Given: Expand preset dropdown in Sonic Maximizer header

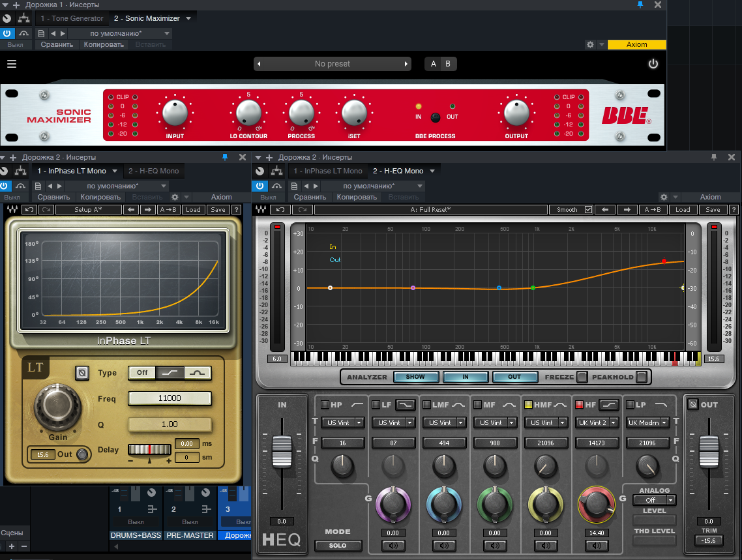Looking at the screenshot, I should coord(167,34).
